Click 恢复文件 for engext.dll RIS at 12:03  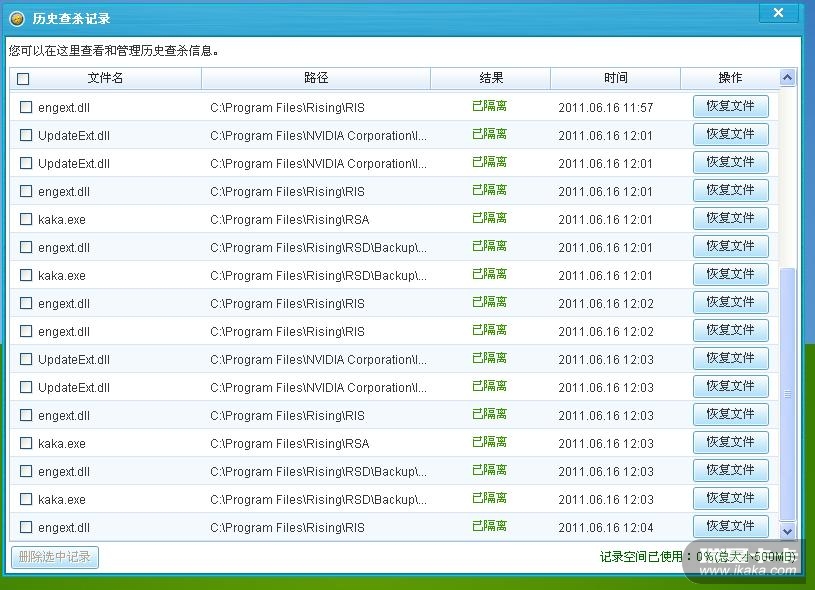tap(730, 414)
